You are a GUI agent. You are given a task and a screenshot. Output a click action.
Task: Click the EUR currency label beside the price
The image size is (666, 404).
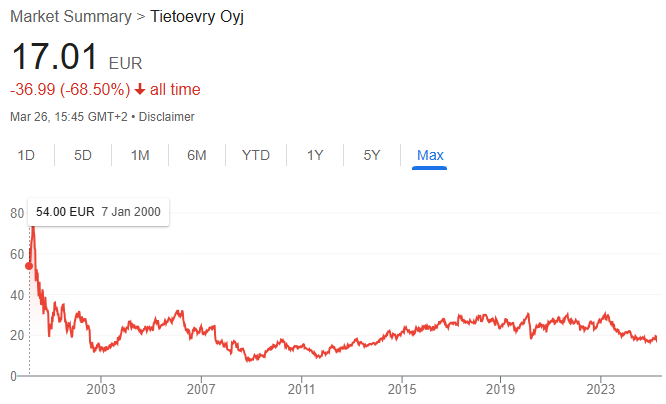pos(125,64)
